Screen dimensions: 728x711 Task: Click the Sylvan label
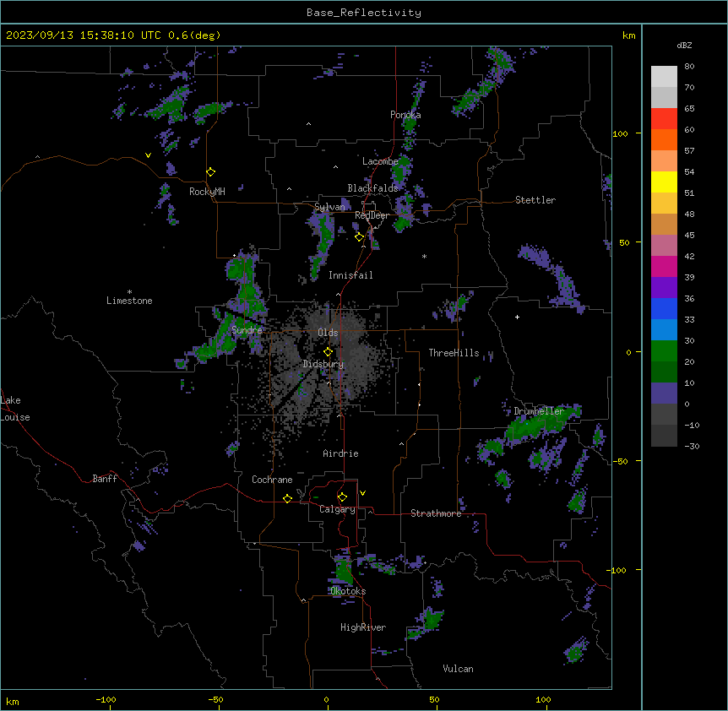[x=329, y=207]
